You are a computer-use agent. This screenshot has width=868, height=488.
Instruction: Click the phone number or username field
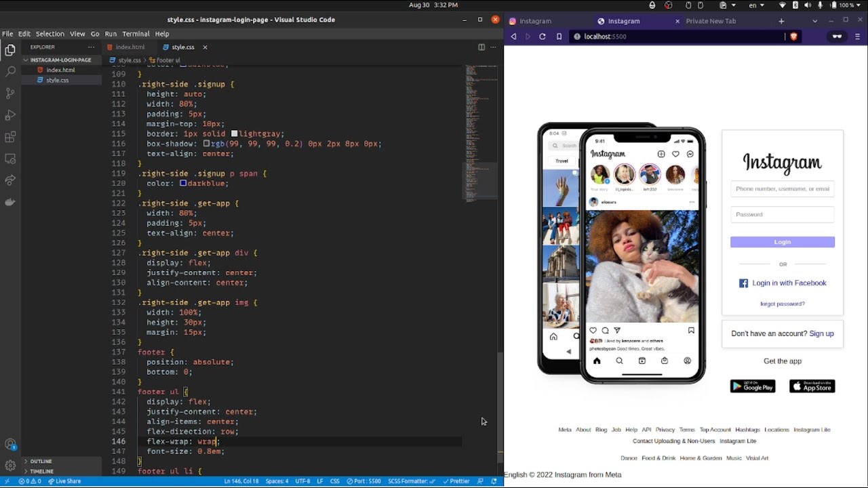(x=783, y=189)
